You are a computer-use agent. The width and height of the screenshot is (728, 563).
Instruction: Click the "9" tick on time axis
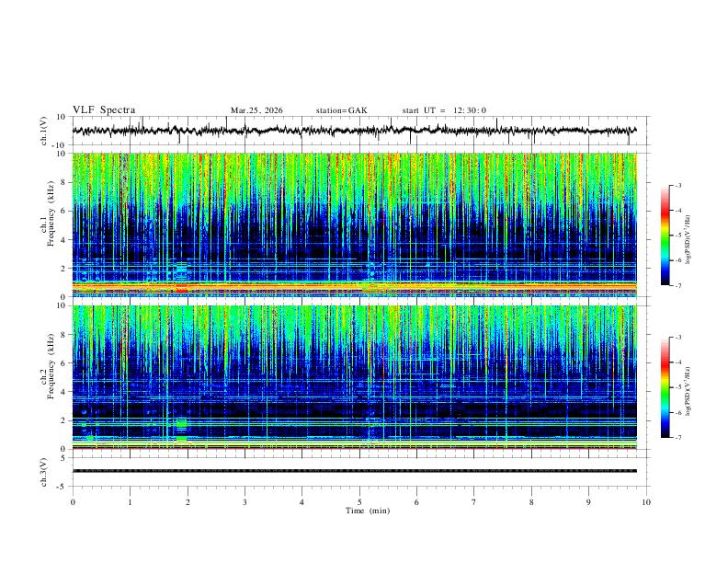(588, 502)
